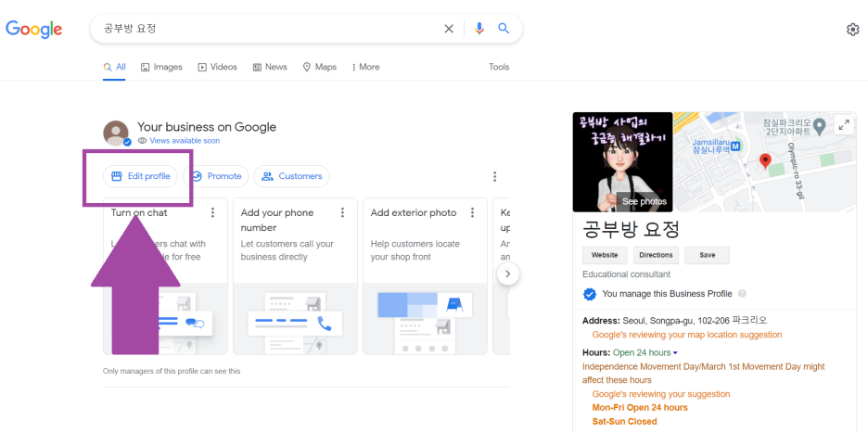Click Mon-Fri Open 24 hours text
868x433 pixels.
point(640,408)
